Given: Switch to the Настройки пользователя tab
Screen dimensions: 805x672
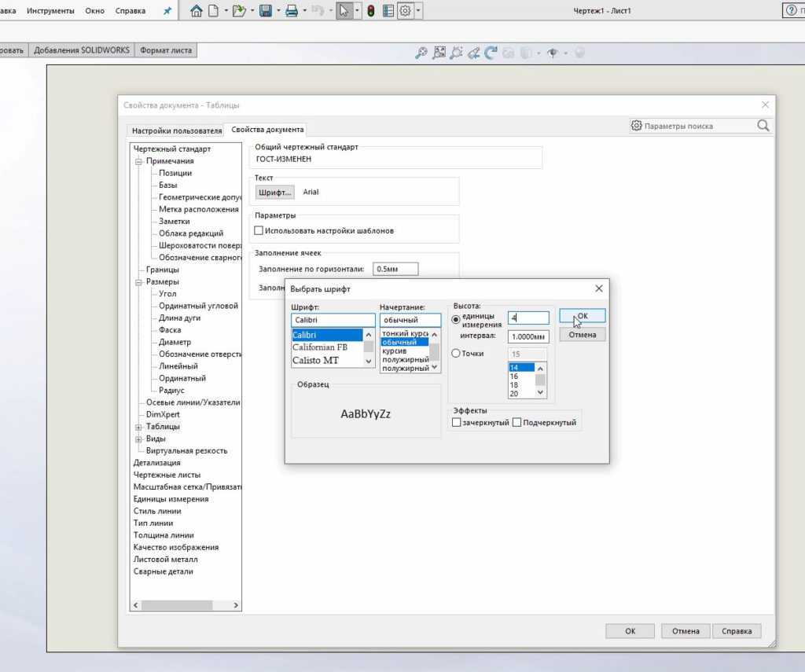Looking at the screenshot, I should tap(177, 130).
